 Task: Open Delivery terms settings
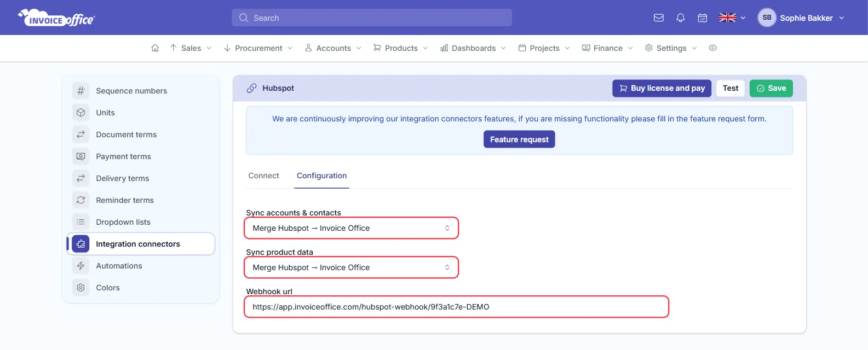[141, 178]
